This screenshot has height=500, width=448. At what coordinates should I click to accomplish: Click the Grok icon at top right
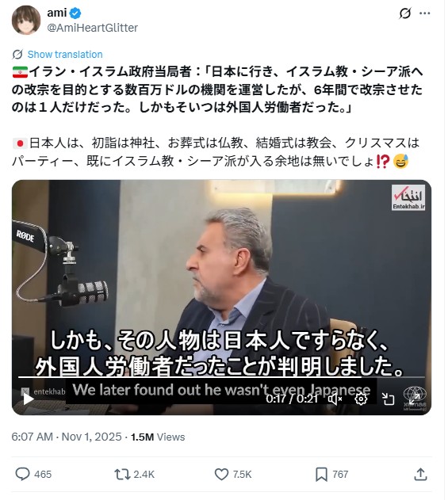coord(405,13)
